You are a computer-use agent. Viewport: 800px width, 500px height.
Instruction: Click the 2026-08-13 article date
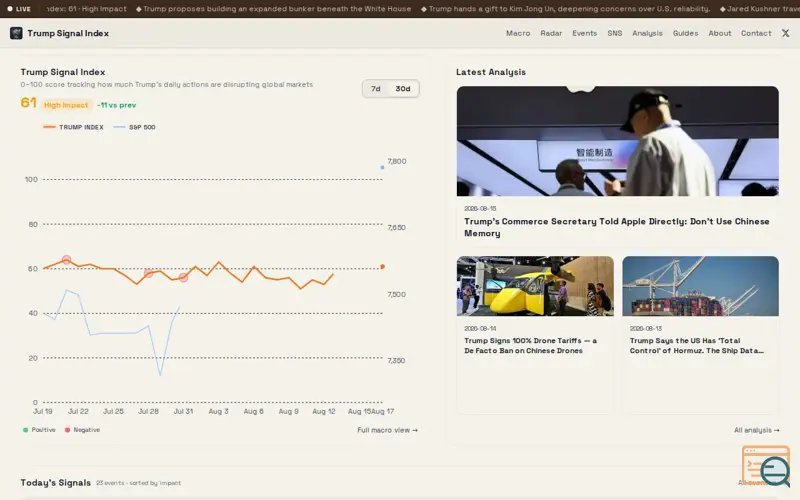(645, 329)
